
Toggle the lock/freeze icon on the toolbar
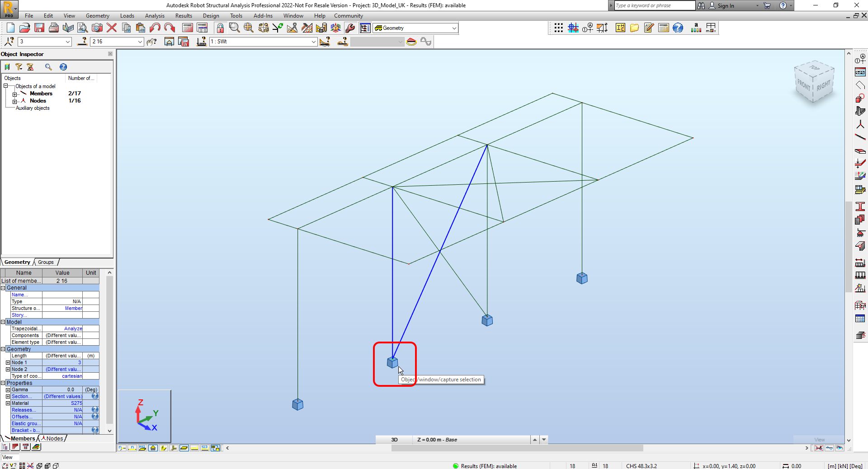220,28
